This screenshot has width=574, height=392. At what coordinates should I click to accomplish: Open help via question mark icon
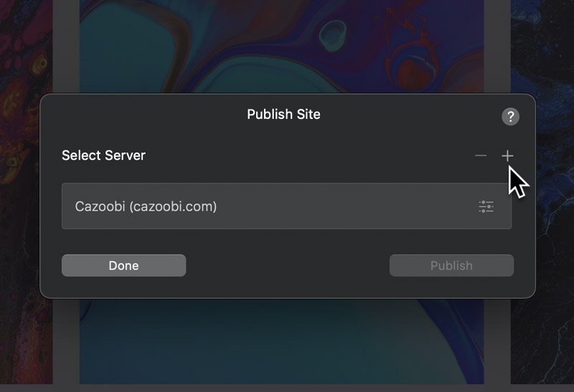[x=510, y=117]
